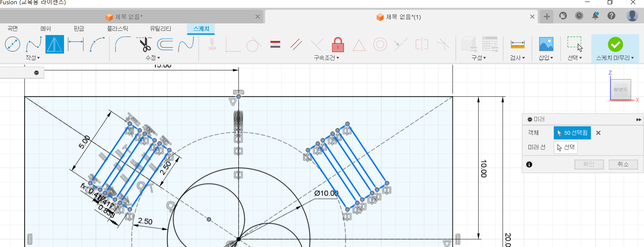Select the spline modify tool icon
Screen dimensions: 644x247
click(186, 44)
